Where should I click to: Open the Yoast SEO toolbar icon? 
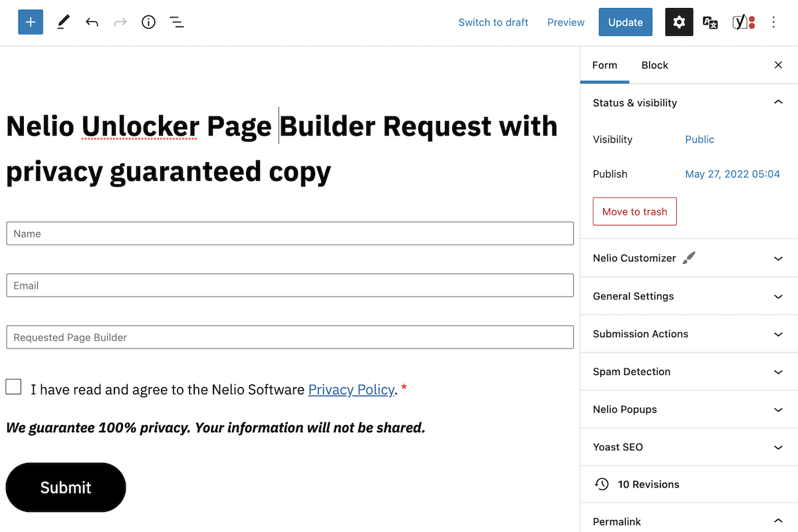coord(743,22)
